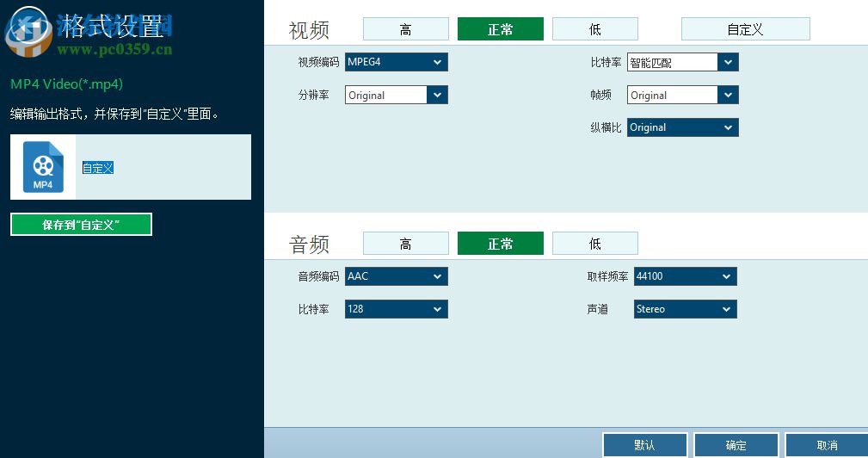Click the MP4 Video(*.mp4) format label
Screen dimensions: 868x458
66,84
